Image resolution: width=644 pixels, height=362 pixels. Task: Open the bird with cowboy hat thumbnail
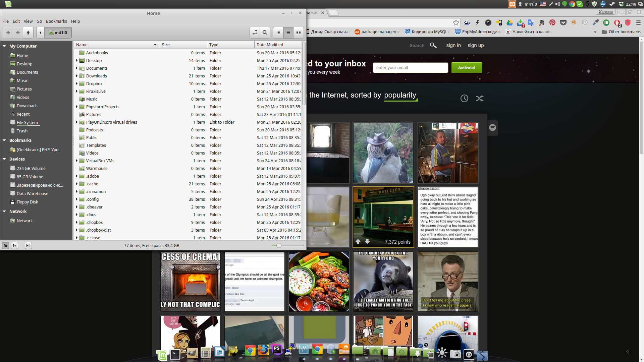click(383, 153)
